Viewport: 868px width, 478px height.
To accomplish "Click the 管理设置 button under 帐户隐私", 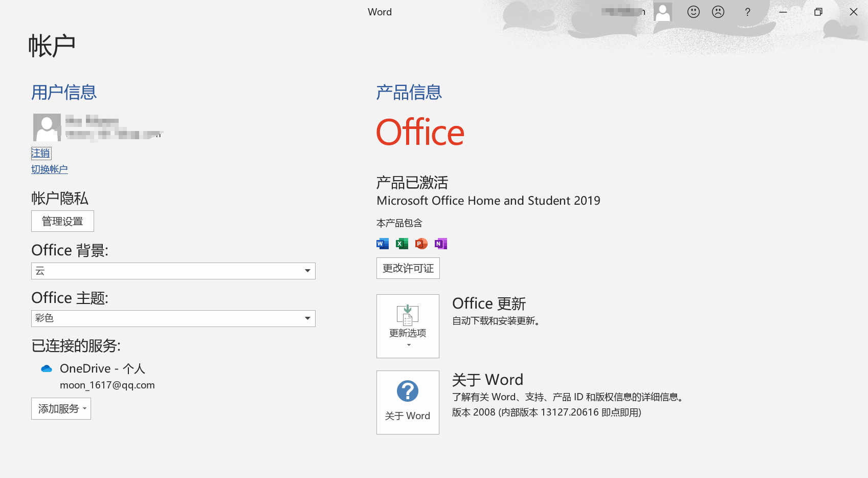I will tap(62, 221).
